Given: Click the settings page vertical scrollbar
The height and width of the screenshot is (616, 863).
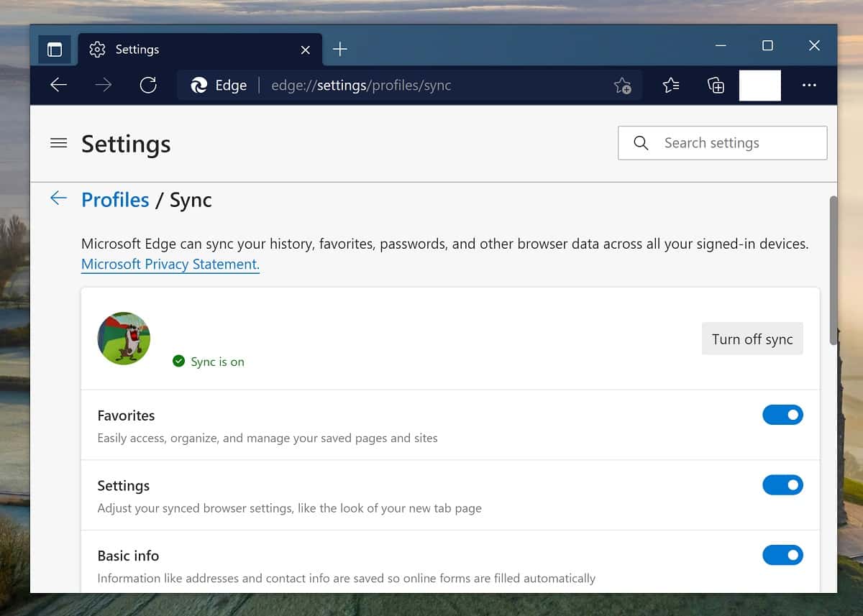Looking at the screenshot, I should 834,270.
